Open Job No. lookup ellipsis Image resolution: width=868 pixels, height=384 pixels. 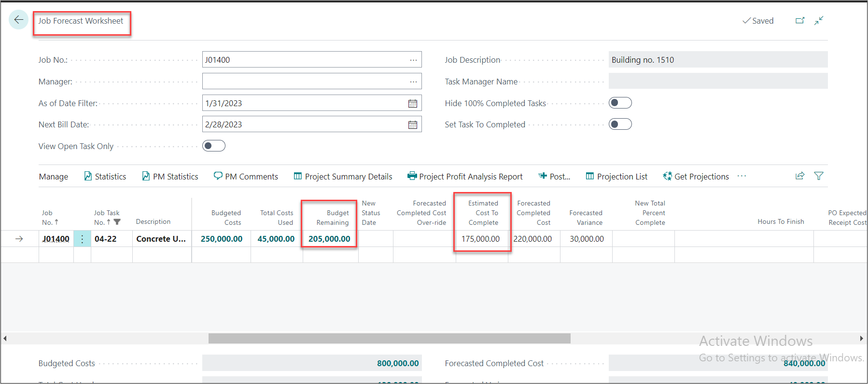413,60
